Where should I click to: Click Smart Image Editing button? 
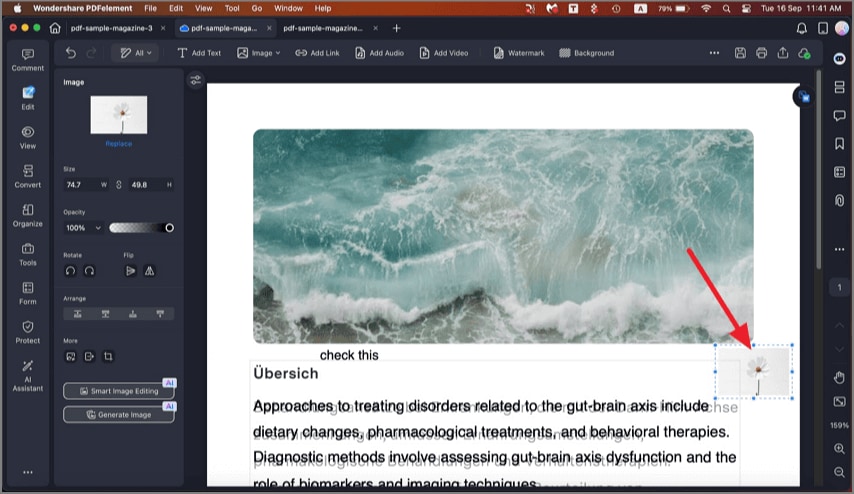[x=119, y=391]
